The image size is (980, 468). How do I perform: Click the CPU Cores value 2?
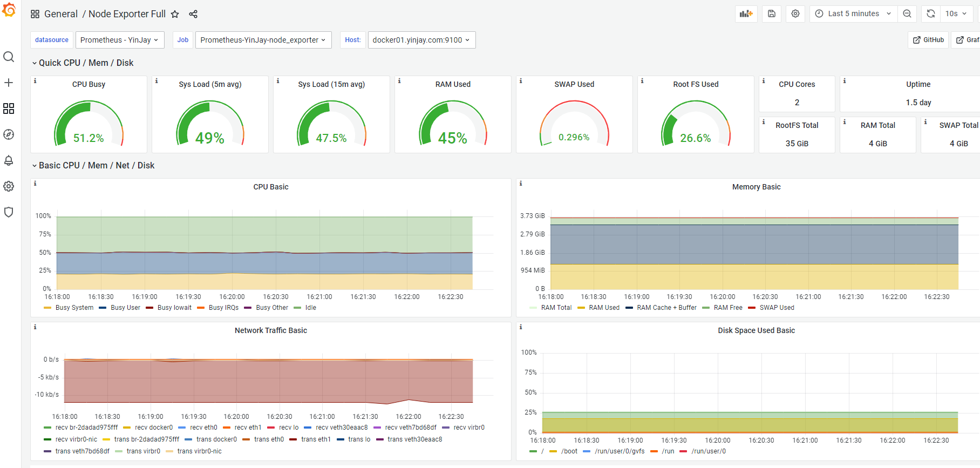coord(797,103)
